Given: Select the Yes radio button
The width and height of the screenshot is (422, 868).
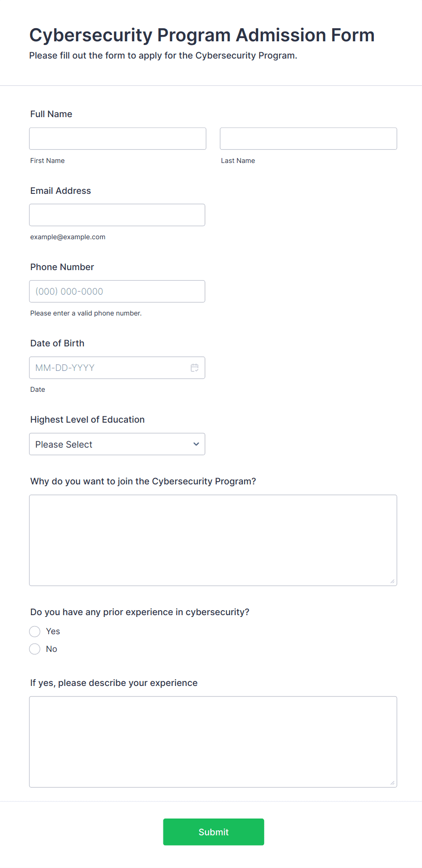Looking at the screenshot, I should 34,631.
